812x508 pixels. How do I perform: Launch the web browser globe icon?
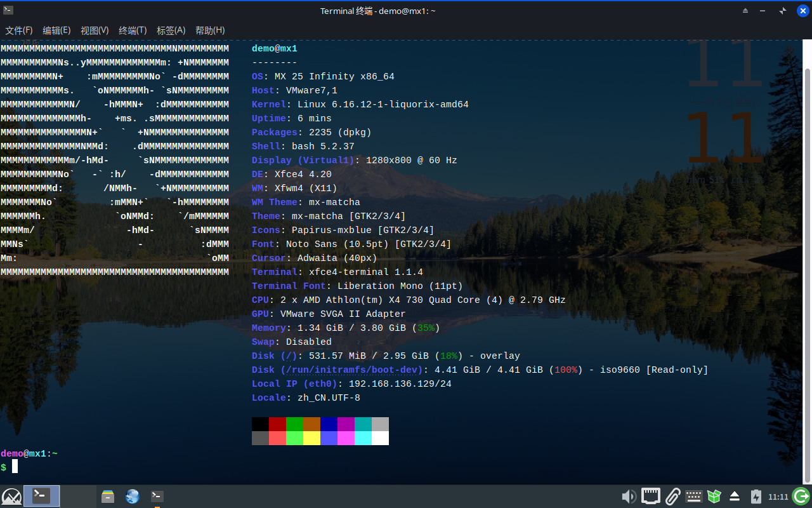pyautogui.click(x=133, y=497)
